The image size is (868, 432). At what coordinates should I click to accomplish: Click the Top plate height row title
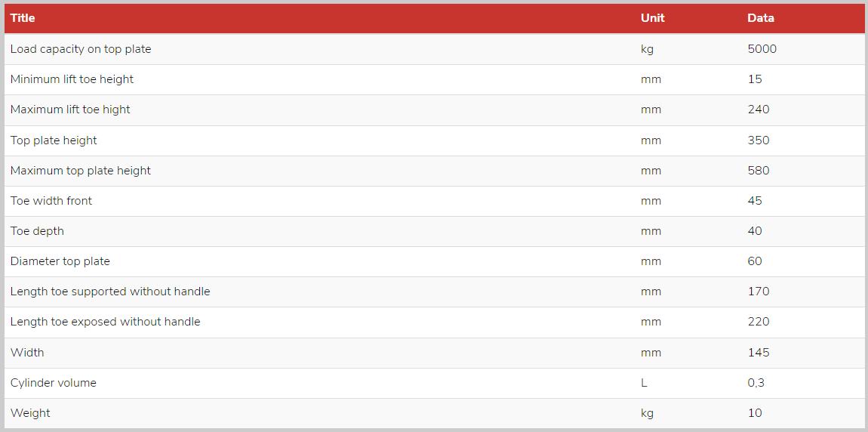tap(54, 140)
